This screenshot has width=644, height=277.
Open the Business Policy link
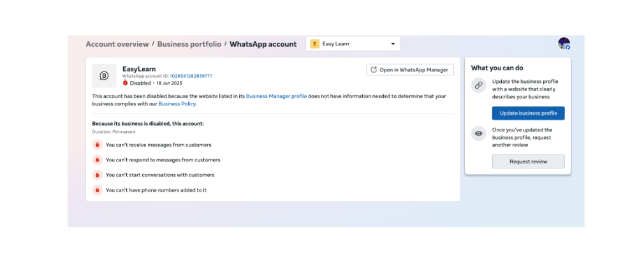pyautogui.click(x=177, y=104)
